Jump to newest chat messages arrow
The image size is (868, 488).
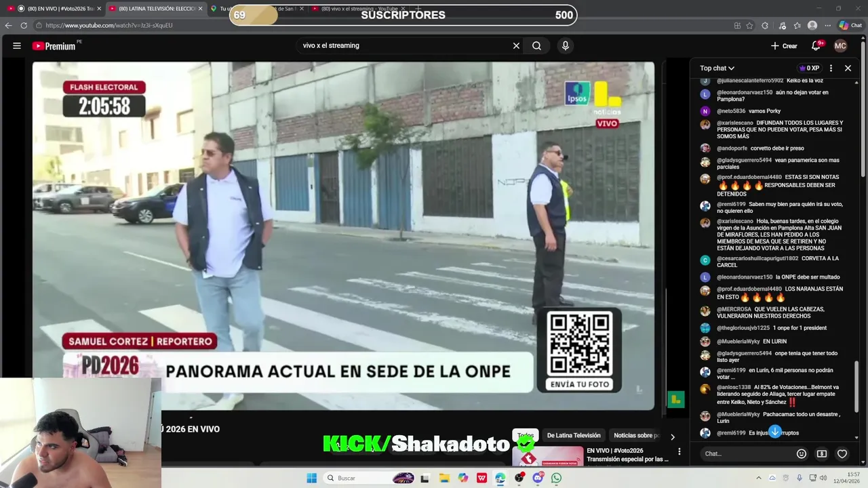pyautogui.click(x=775, y=432)
